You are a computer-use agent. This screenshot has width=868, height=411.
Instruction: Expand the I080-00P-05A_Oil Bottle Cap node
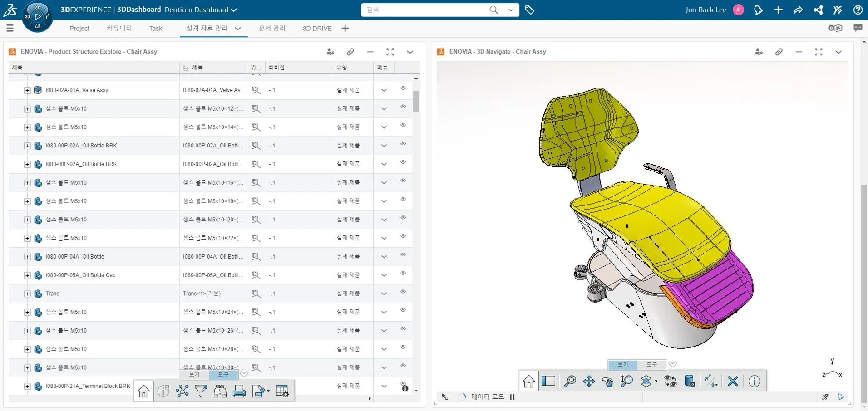pyautogui.click(x=27, y=275)
